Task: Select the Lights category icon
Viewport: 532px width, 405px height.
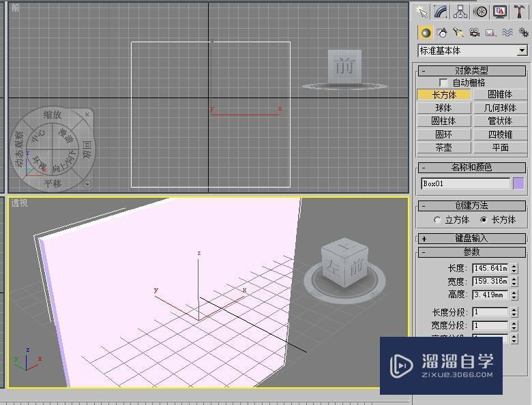Action: tap(458, 33)
